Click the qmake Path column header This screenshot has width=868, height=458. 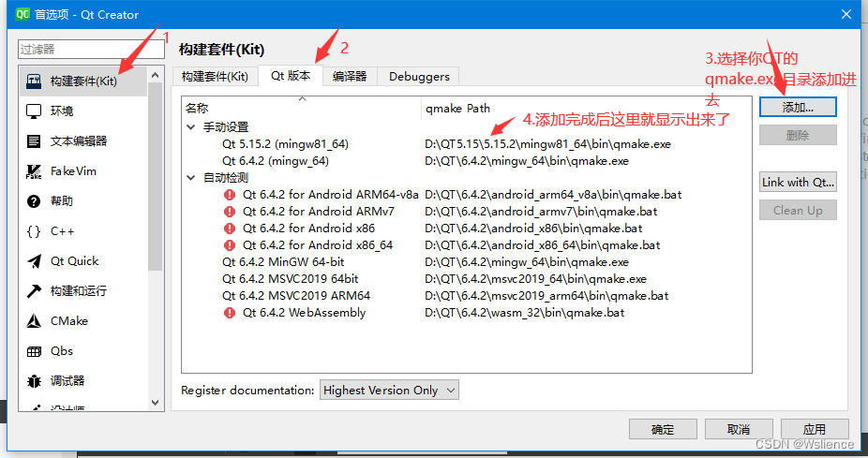pyautogui.click(x=586, y=109)
